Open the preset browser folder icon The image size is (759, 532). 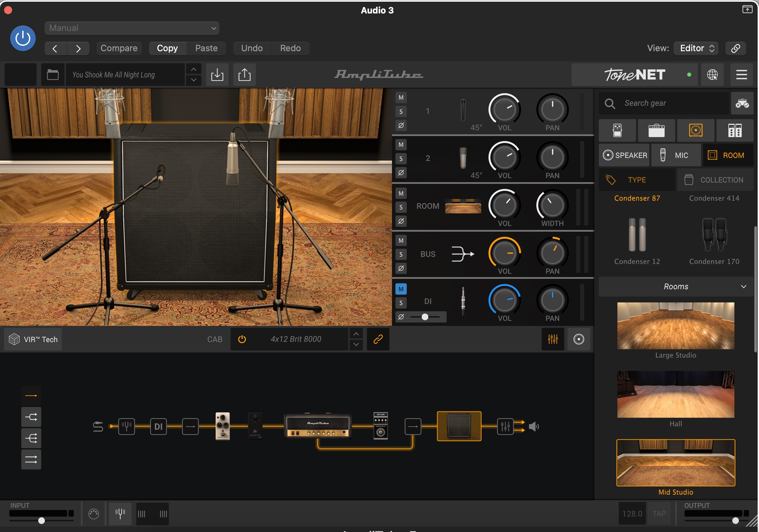(x=53, y=74)
